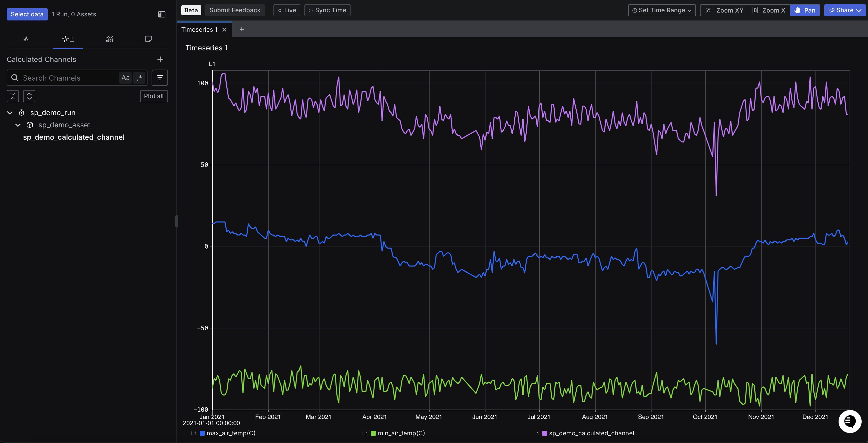The width and height of the screenshot is (868, 443).
Task: Collapse the left sidebar panel icon
Action: coord(162,14)
